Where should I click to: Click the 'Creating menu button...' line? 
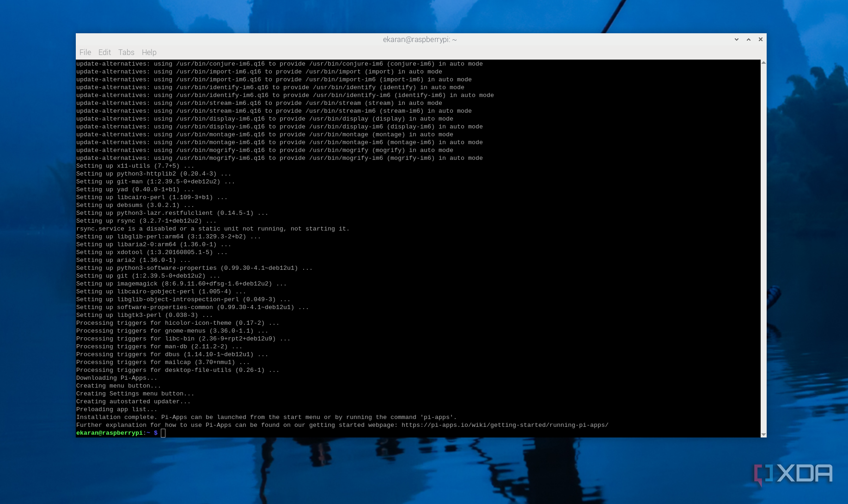pos(119,386)
